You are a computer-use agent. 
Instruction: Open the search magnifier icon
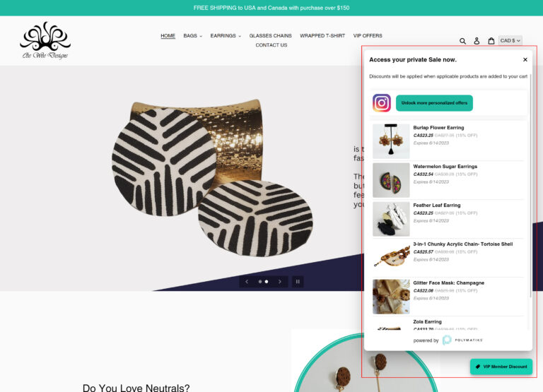pos(462,41)
